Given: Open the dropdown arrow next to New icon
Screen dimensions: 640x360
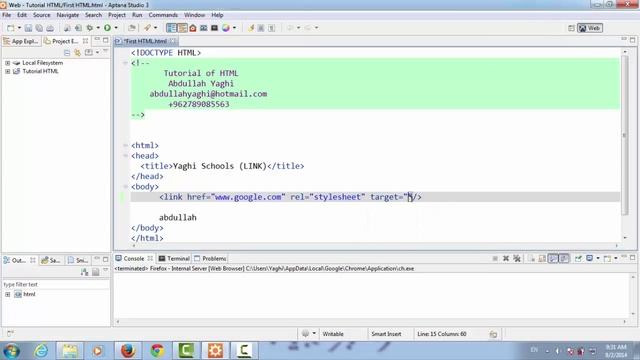Looking at the screenshot, I should [x=19, y=28].
